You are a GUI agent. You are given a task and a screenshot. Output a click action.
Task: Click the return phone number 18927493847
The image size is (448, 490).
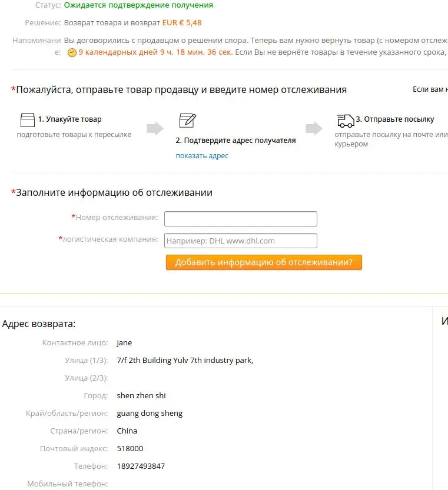(141, 466)
